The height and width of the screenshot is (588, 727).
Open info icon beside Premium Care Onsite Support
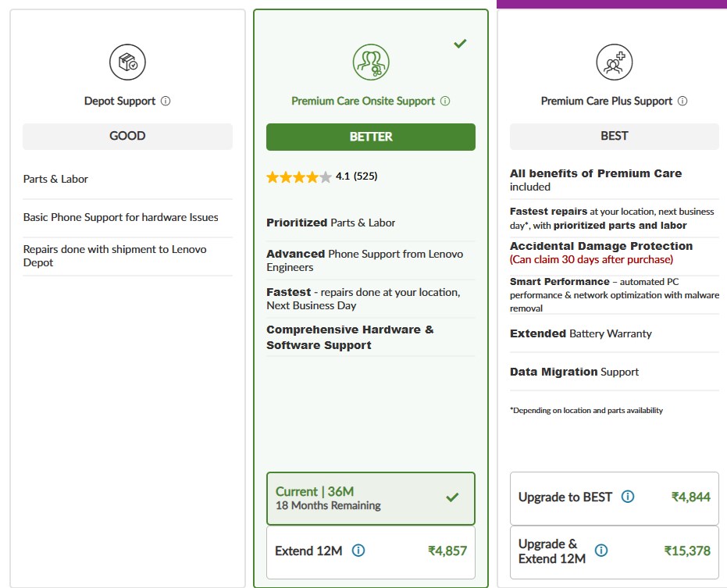tap(445, 102)
